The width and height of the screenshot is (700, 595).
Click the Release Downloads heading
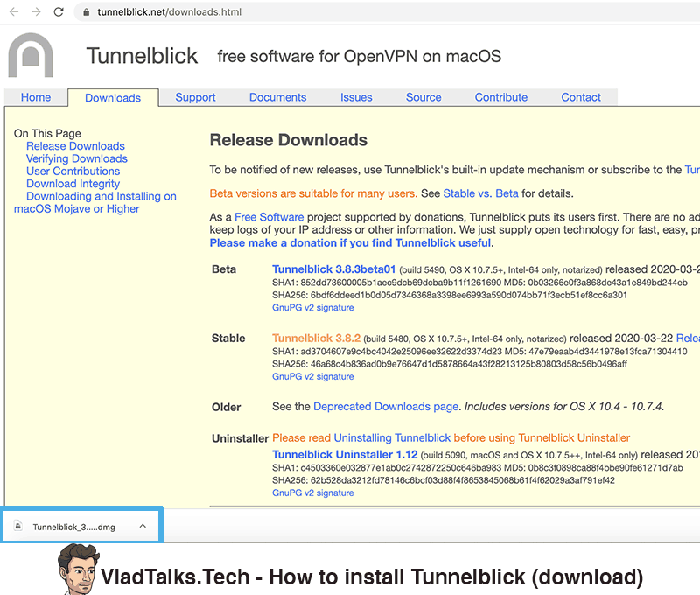coord(289,140)
